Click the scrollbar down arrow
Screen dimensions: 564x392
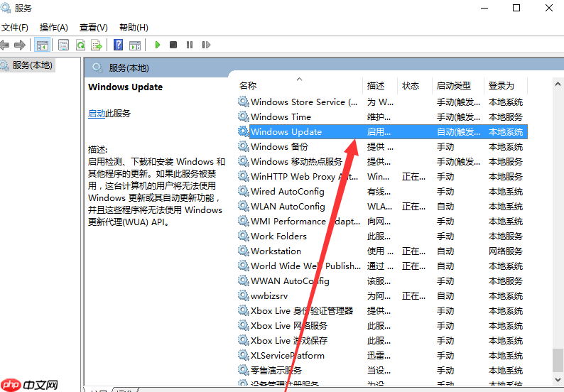(558, 380)
